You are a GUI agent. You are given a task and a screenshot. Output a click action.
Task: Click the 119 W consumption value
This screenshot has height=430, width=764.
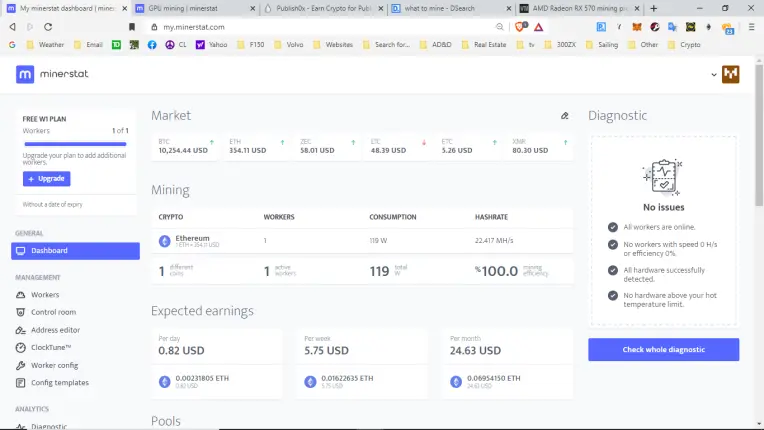point(378,241)
